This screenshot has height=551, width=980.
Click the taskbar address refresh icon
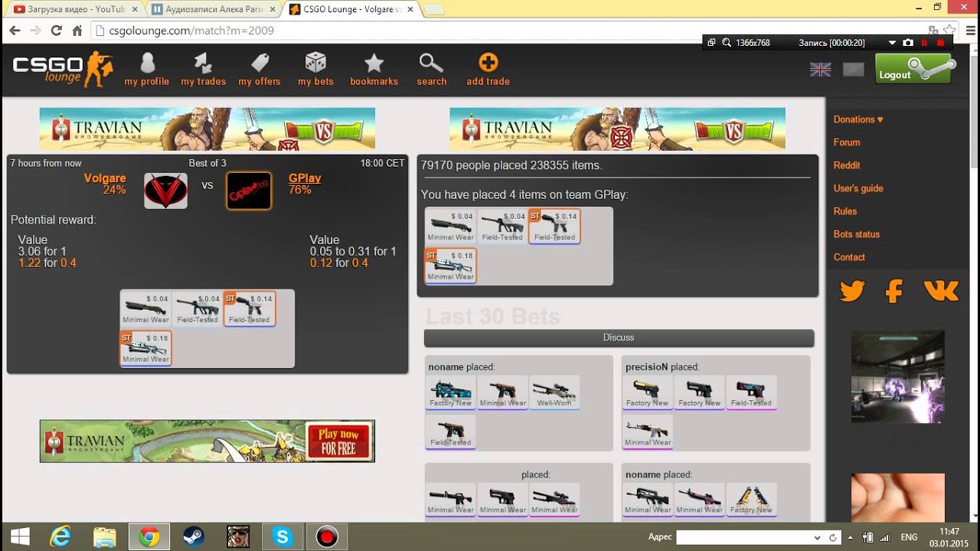[832, 537]
